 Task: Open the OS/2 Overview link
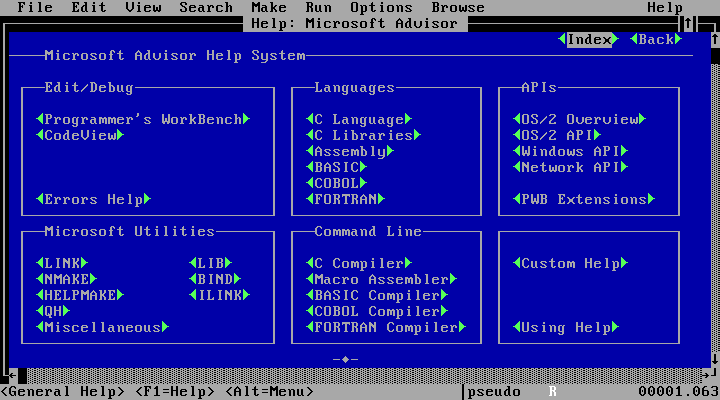point(579,119)
